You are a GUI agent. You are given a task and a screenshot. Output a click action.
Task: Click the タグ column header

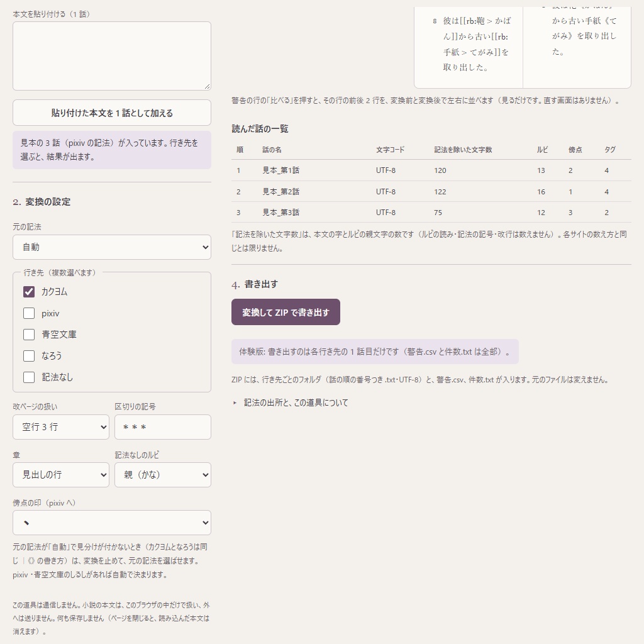point(610,150)
